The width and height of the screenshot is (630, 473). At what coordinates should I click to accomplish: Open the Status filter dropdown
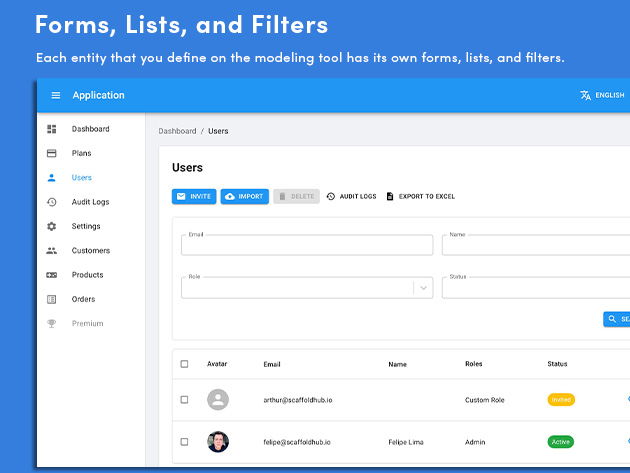coord(536,288)
